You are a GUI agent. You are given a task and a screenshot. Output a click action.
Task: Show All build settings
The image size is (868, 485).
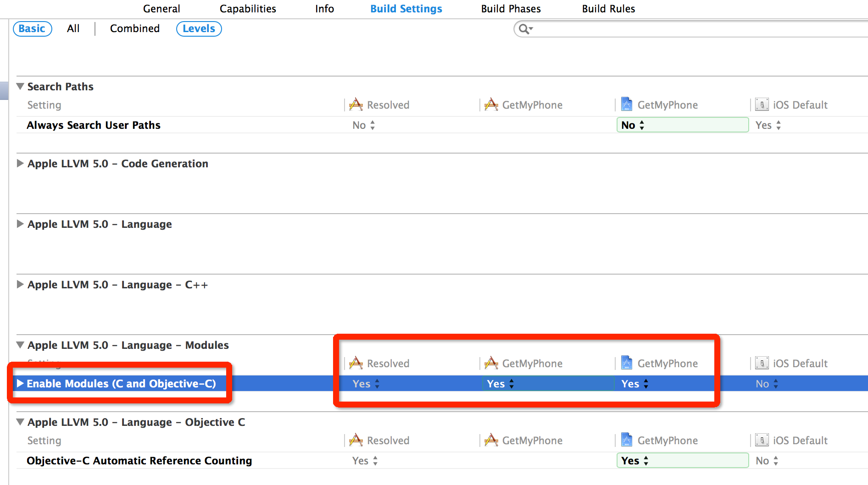point(73,28)
